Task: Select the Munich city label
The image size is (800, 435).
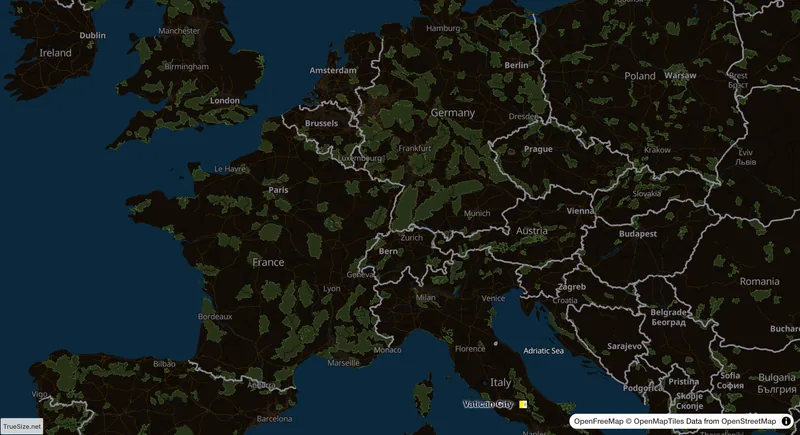Action: [477, 213]
